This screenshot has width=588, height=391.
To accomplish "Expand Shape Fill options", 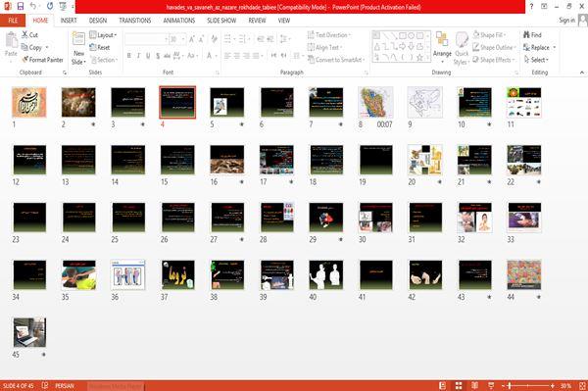I will coord(489,35).
